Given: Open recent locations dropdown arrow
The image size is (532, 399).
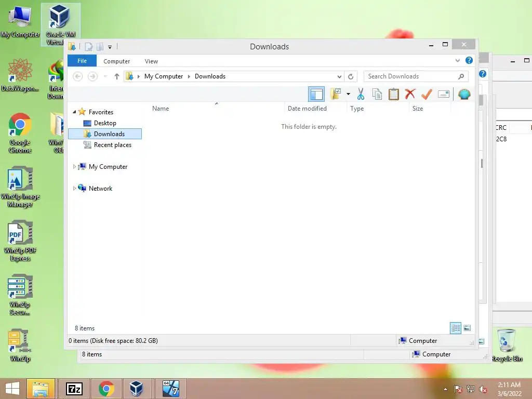Looking at the screenshot, I should coord(105,76).
